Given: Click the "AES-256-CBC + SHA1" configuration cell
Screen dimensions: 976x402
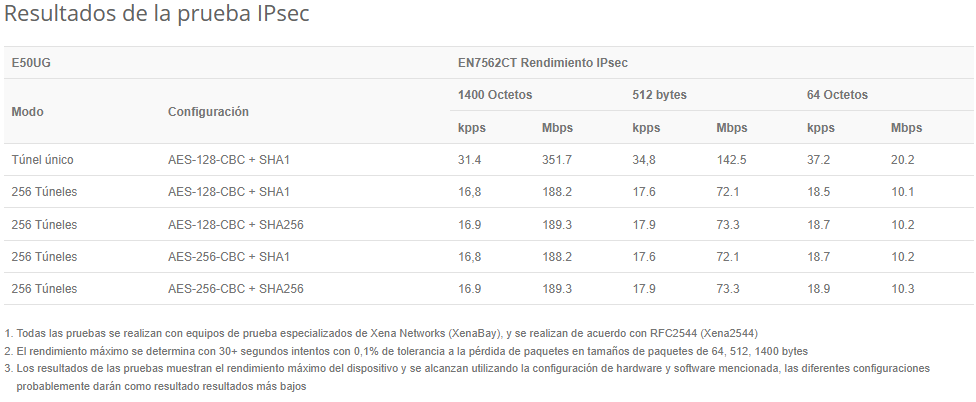Looking at the screenshot, I should coord(229,257).
